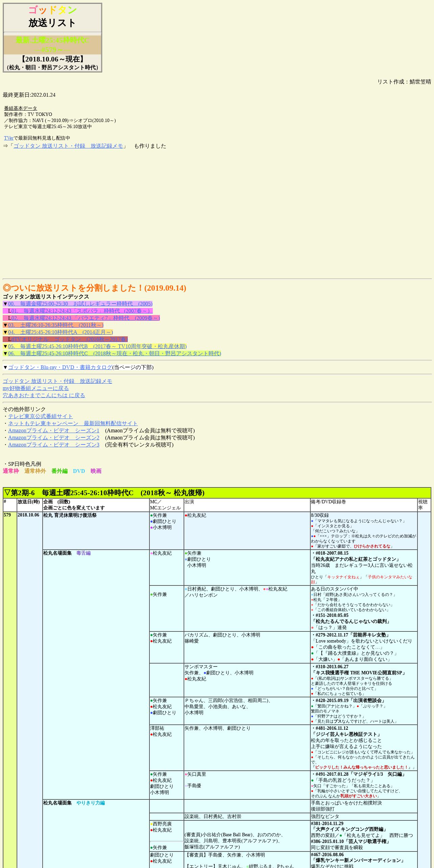Click the orange ついに放送リストを分割しました heading
This screenshot has height=868, width=434.
pyautogui.click(x=94, y=288)
